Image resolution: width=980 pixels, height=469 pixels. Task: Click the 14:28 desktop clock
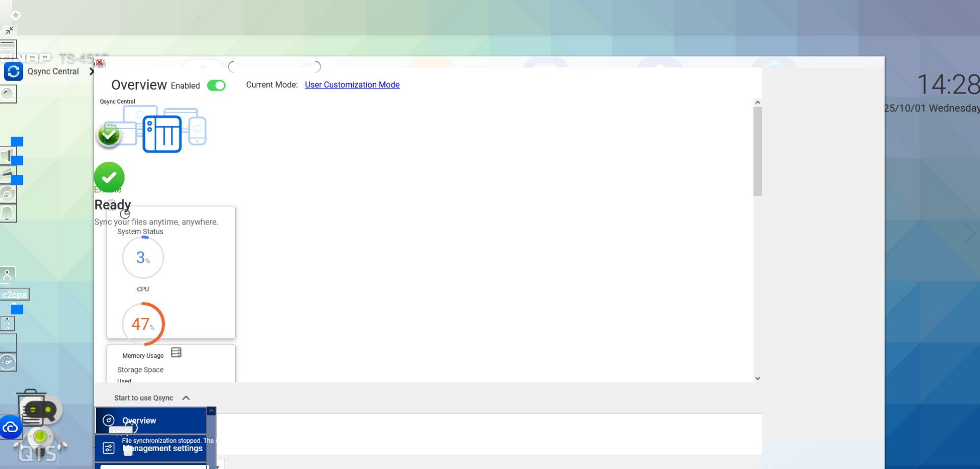coord(948,84)
